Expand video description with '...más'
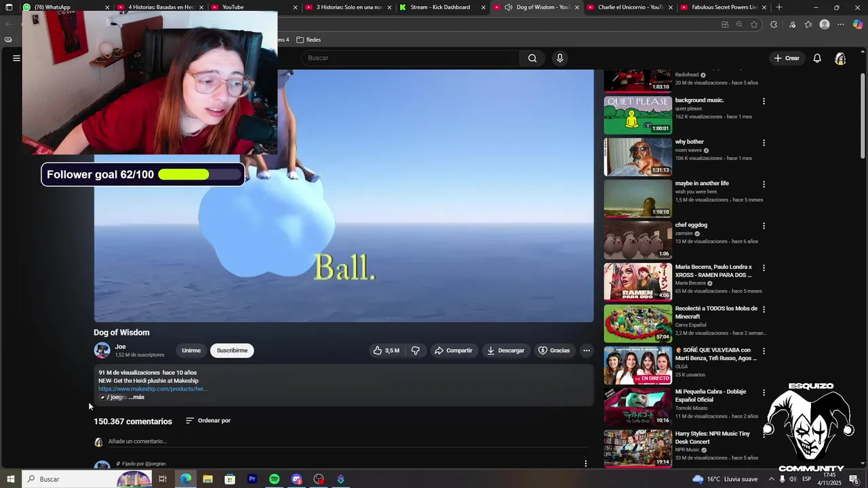Screen dimensions: 868x488 pos(136,397)
